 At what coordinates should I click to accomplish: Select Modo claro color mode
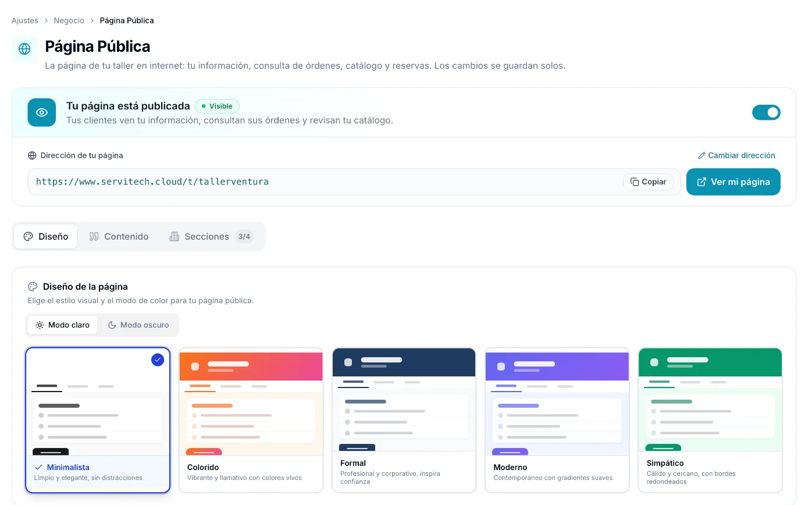pos(62,325)
